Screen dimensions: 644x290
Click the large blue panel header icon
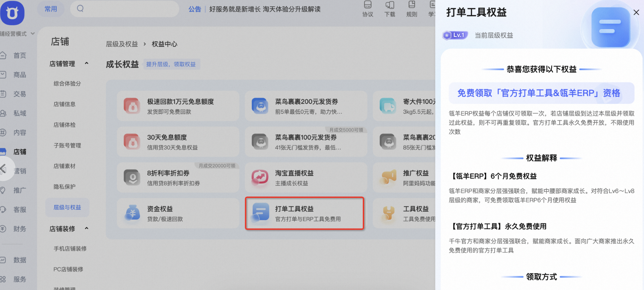point(610,27)
